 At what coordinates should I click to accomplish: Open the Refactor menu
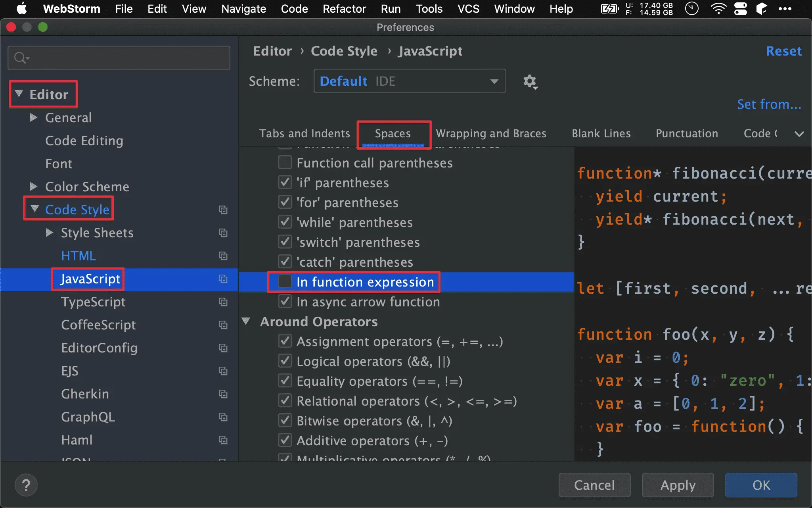click(x=344, y=9)
